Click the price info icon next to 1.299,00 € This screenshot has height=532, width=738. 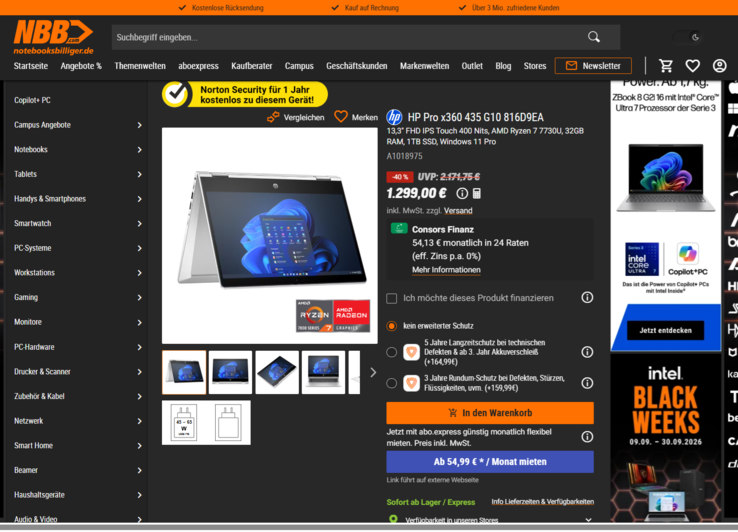click(x=462, y=193)
